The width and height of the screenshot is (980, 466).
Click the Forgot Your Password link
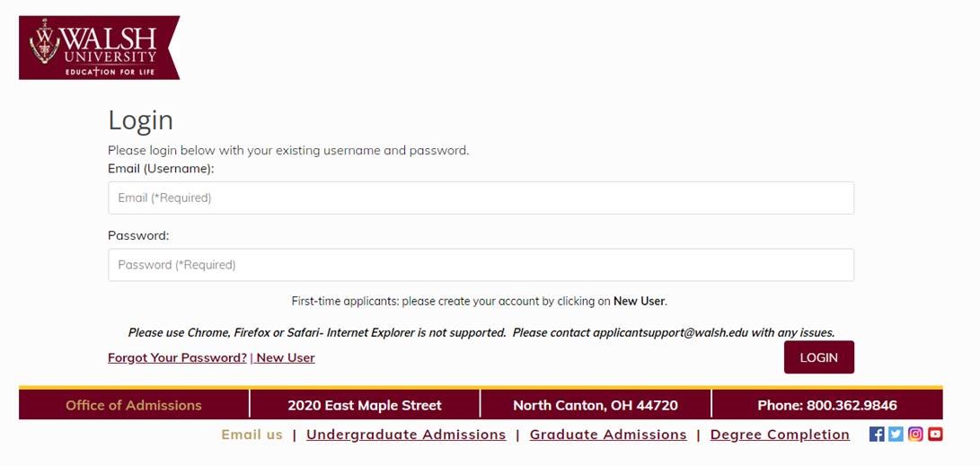[177, 357]
